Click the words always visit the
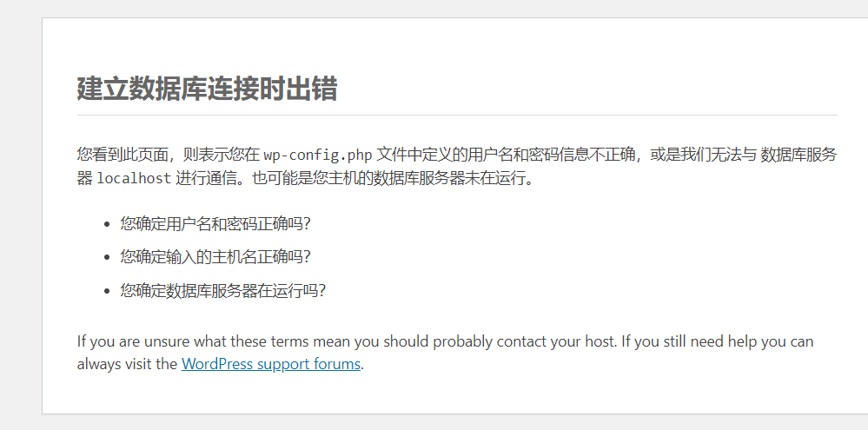The width and height of the screenshot is (868, 430). [128, 364]
